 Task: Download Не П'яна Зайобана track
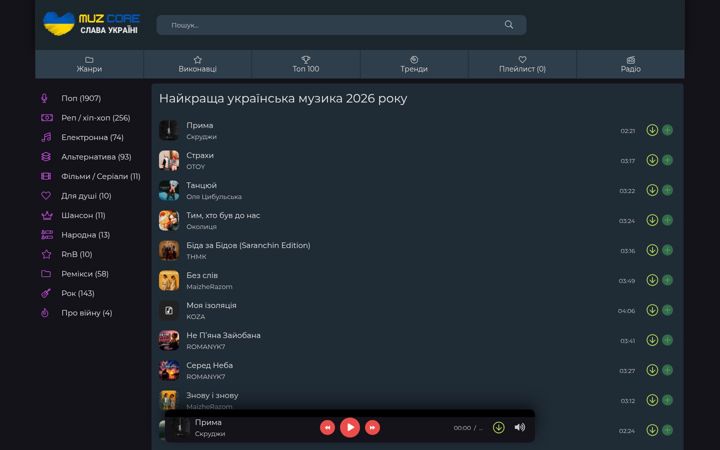pos(652,340)
